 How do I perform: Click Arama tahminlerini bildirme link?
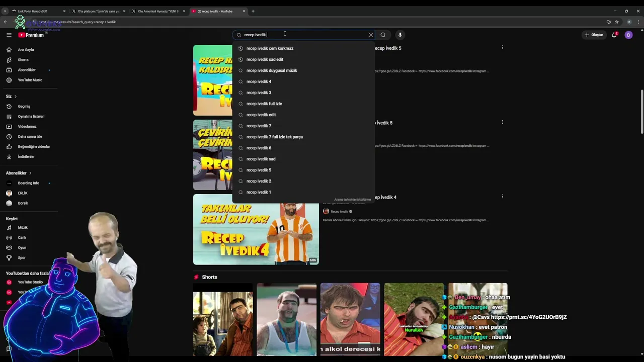(x=352, y=200)
